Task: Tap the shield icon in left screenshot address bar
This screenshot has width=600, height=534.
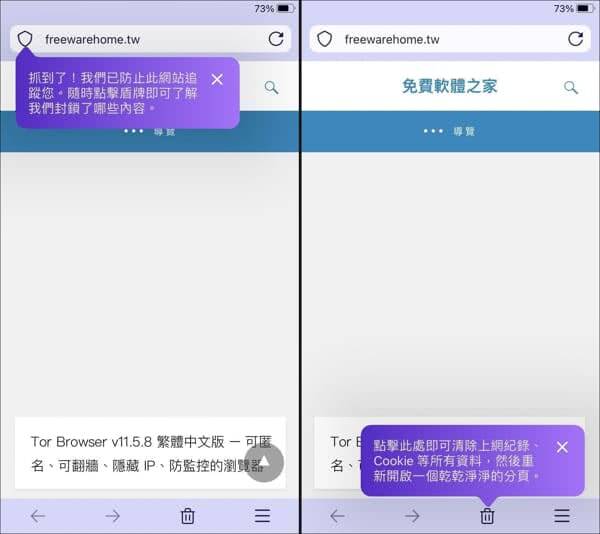Action: click(x=25, y=39)
